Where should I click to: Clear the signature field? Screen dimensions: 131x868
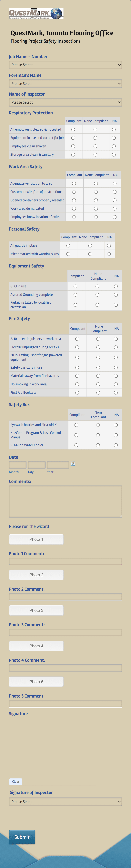pos(15,782)
